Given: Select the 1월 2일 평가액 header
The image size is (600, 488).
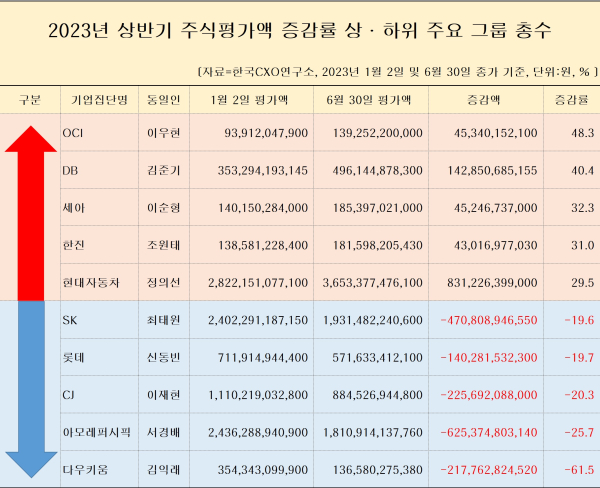Looking at the screenshot, I should pos(249,100).
